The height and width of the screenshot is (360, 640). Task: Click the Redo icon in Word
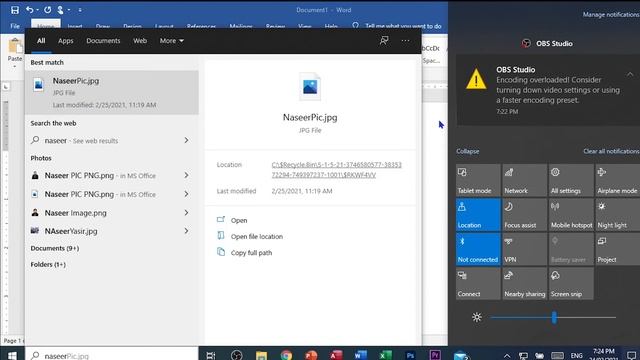point(47,9)
